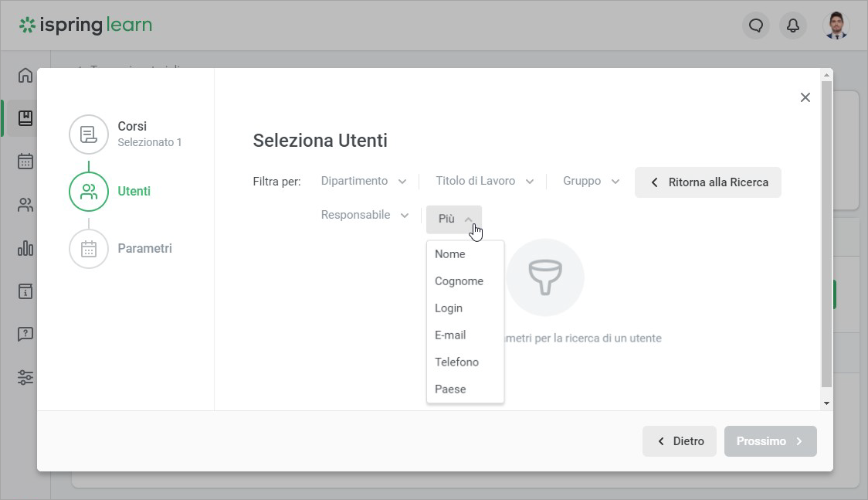Open the notifications bell
This screenshot has width=868, height=500.
(793, 26)
